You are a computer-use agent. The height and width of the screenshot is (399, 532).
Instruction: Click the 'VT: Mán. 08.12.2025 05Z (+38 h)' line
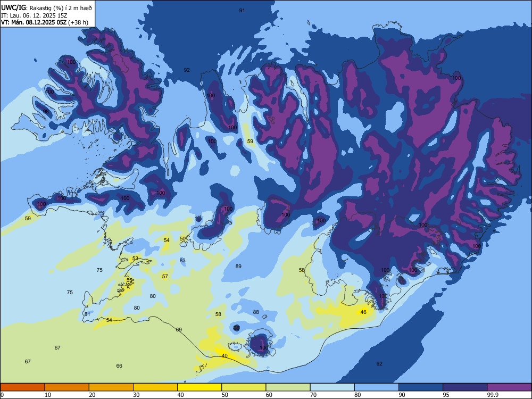tap(45, 22)
